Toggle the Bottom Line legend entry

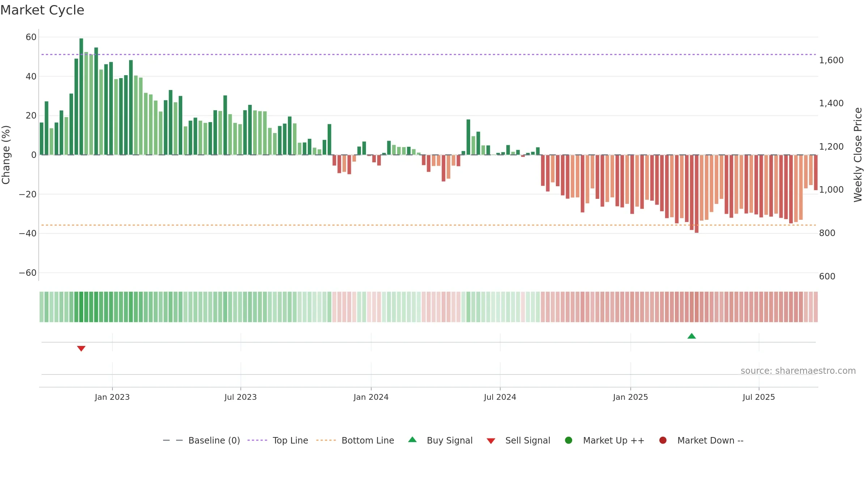click(x=355, y=440)
